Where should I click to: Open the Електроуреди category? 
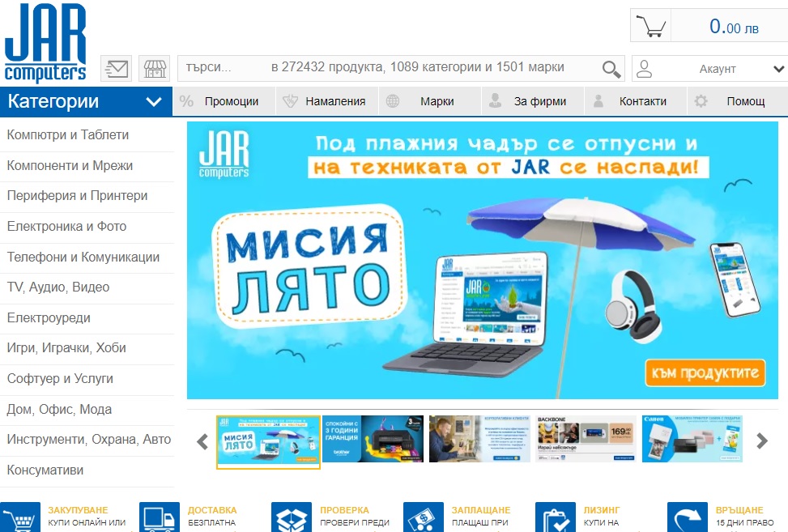(87, 318)
